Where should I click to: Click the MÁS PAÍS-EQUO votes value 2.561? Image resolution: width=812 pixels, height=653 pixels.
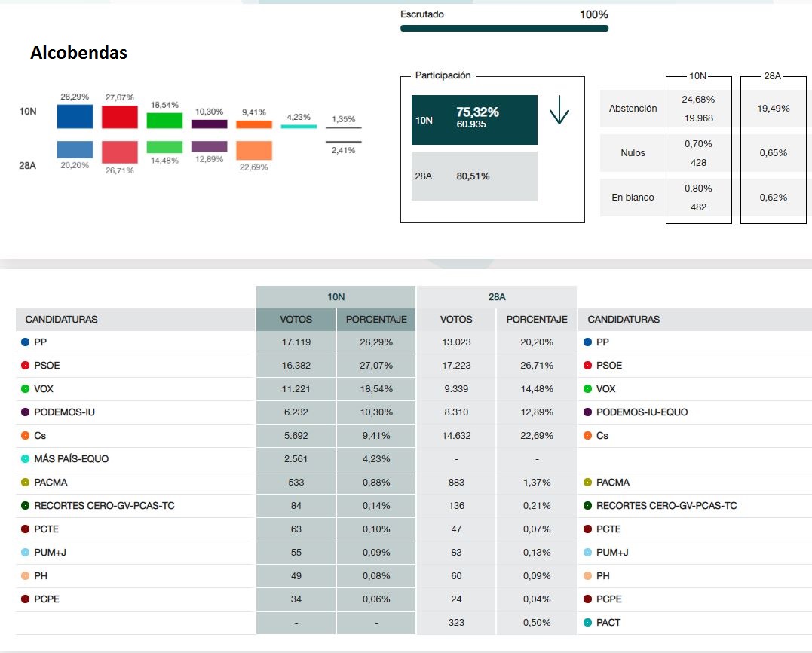[296, 458]
